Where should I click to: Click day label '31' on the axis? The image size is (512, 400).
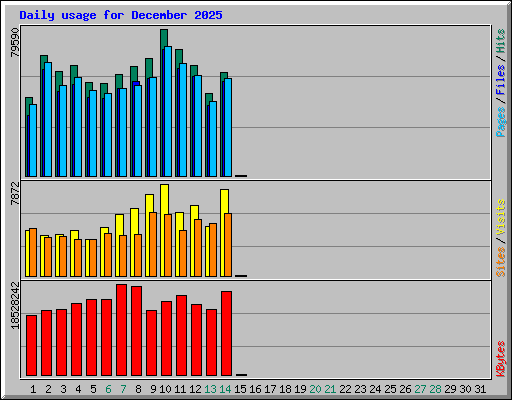pyautogui.click(x=480, y=389)
